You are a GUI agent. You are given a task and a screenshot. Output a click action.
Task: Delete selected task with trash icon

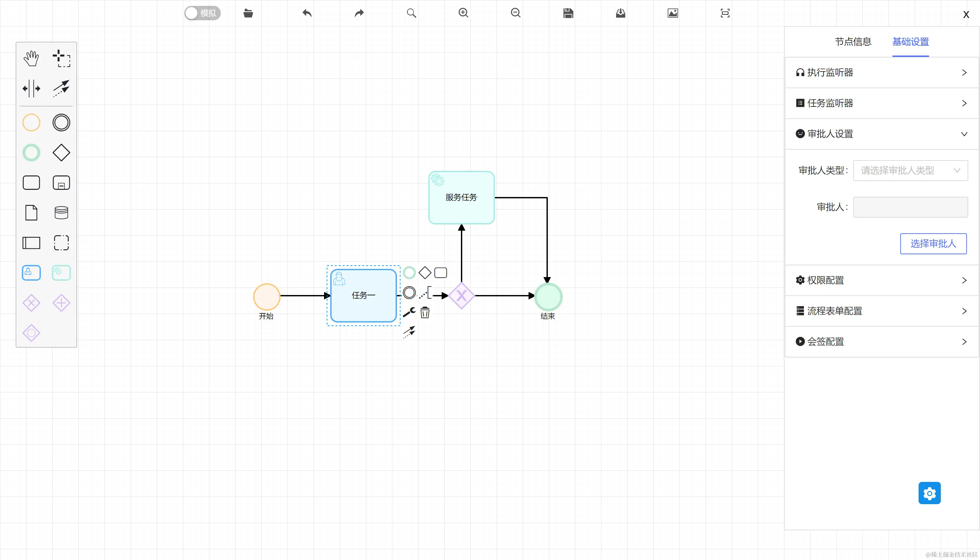(425, 312)
